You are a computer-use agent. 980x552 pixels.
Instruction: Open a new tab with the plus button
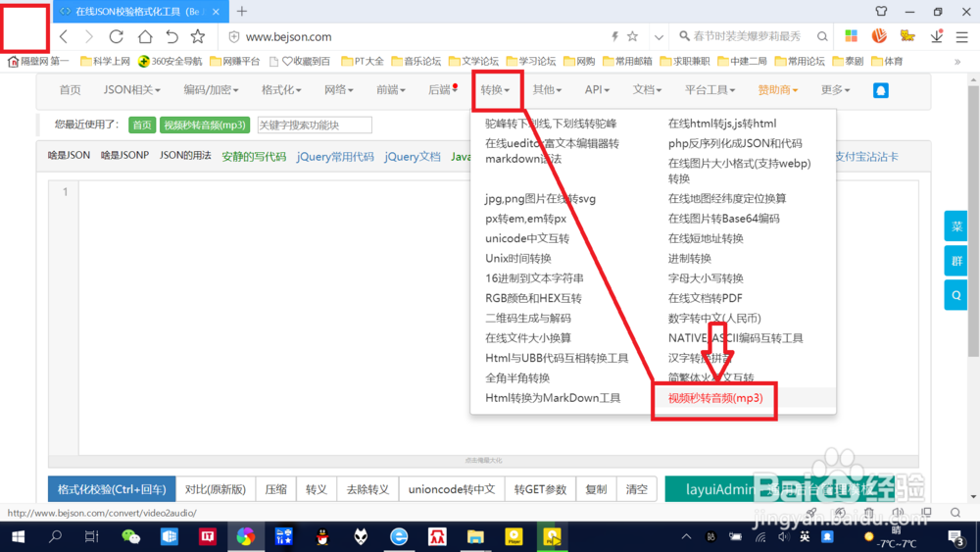click(242, 11)
